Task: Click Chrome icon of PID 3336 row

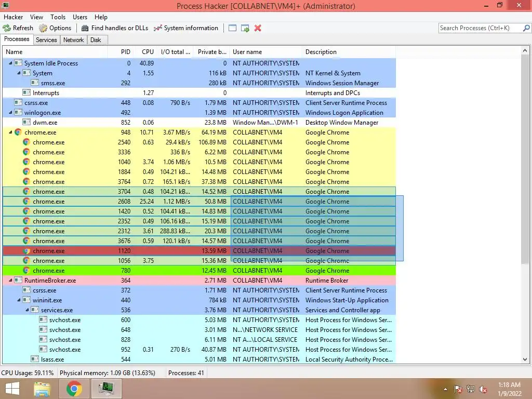Action: click(x=26, y=152)
